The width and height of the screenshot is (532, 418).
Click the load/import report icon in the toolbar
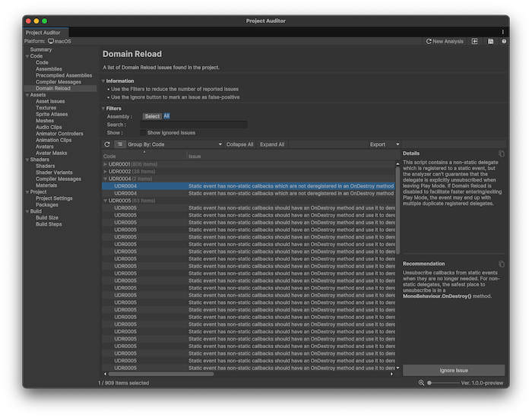[475, 41]
